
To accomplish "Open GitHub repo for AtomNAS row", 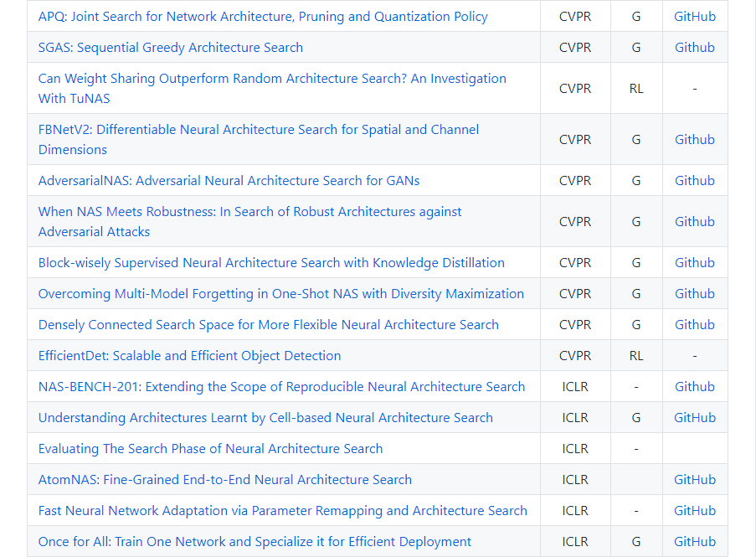I will 695,480.
